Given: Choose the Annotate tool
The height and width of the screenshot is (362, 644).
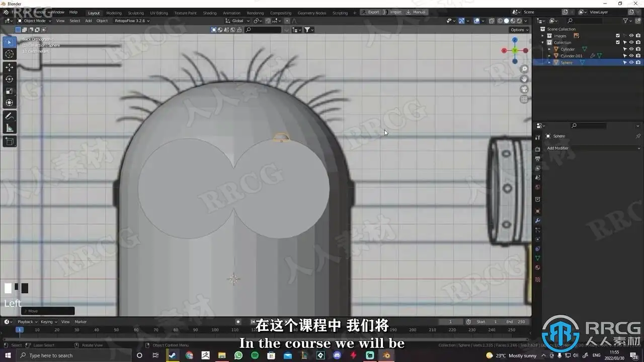Looking at the screenshot, I should pos(9,116).
